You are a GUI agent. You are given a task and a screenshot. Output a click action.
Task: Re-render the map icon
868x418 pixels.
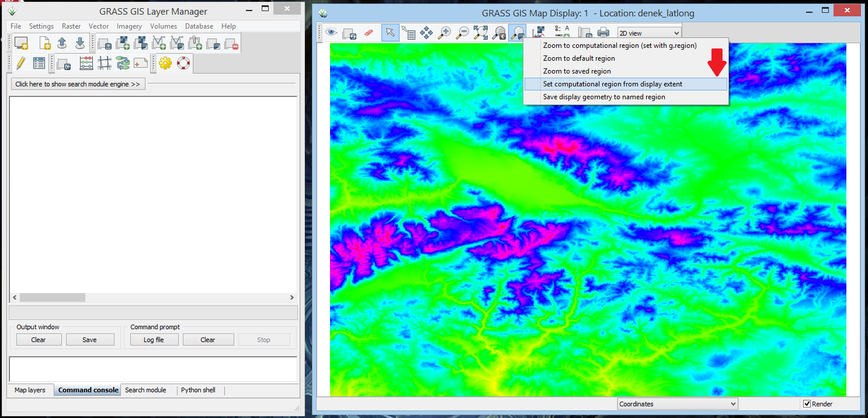(x=350, y=33)
